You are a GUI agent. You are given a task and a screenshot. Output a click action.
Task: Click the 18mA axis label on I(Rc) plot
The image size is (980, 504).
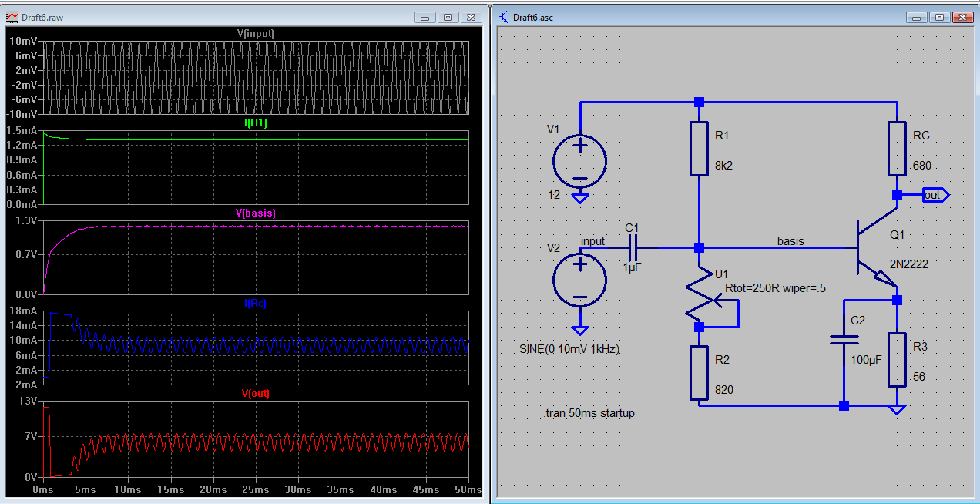coord(22,312)
